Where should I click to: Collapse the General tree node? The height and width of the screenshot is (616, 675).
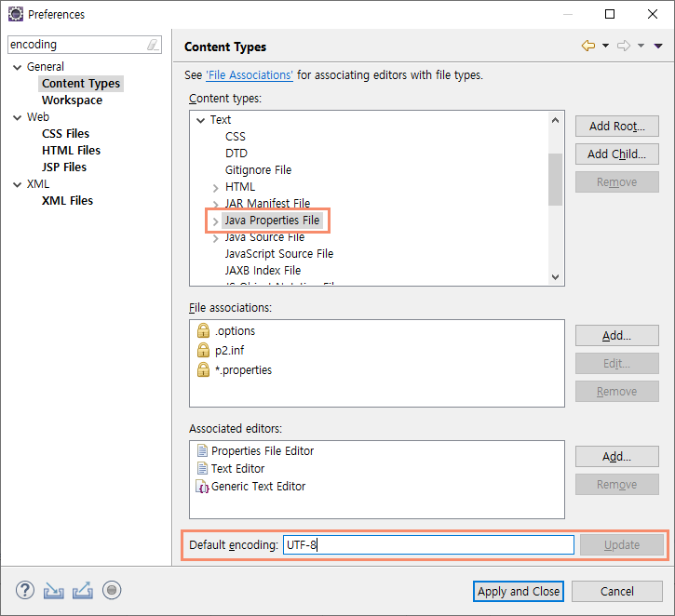coord(17,67)
